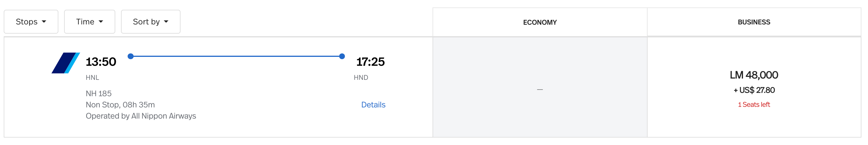This screenshot has height=145, width=868.
Task: Open the Time filter dropdown
Action: coord(89,22)
